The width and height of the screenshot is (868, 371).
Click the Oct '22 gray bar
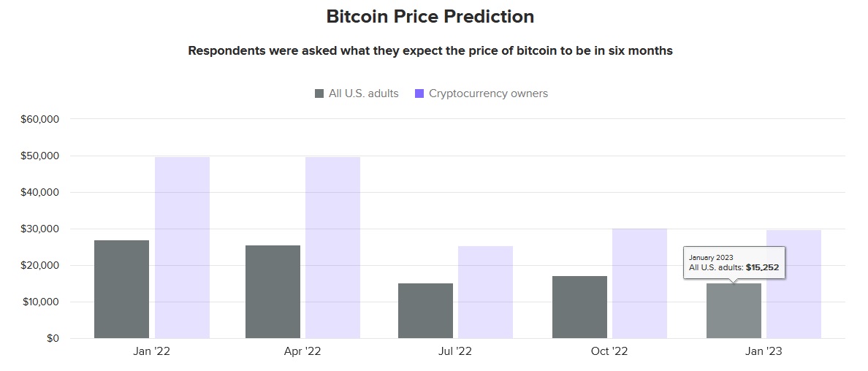579,307
